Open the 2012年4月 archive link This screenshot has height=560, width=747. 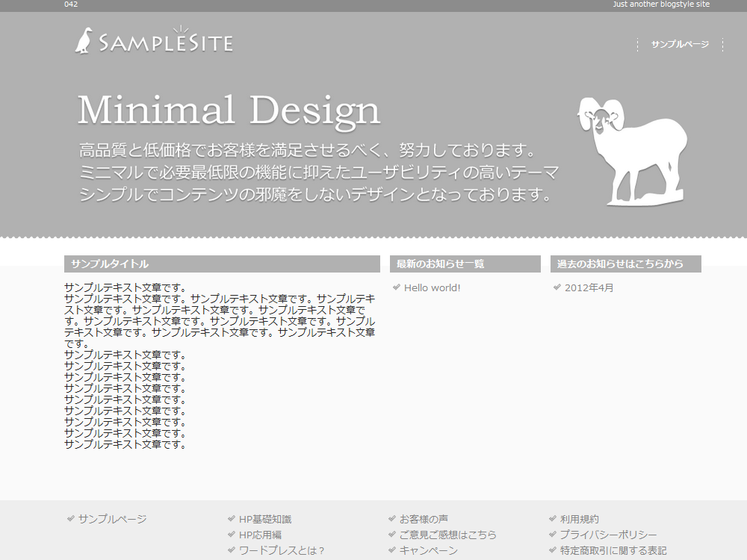tap(589, 287)
